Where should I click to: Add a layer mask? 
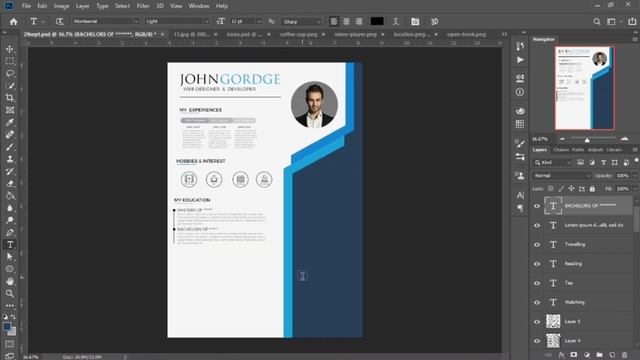tap(573, 355)
